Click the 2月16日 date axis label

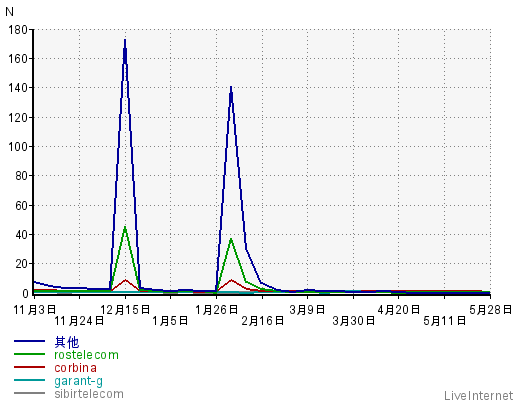263,321
